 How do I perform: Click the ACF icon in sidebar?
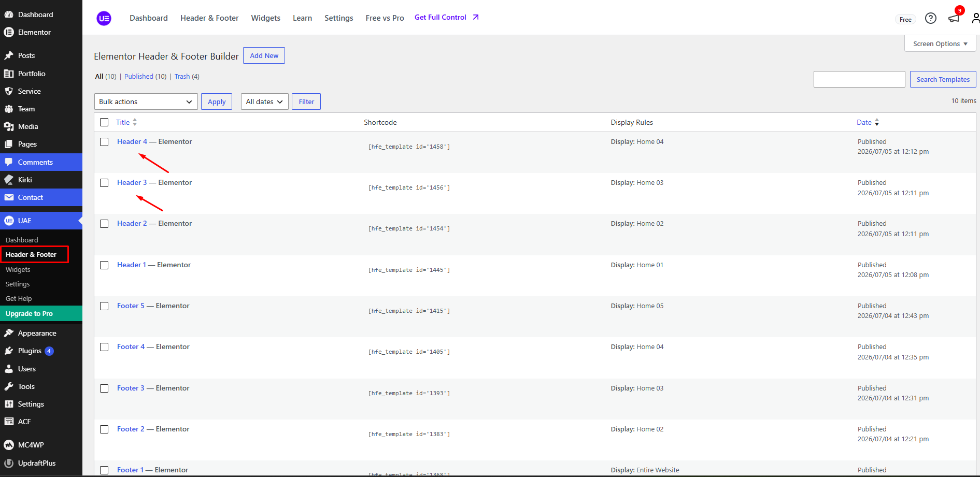9,422
